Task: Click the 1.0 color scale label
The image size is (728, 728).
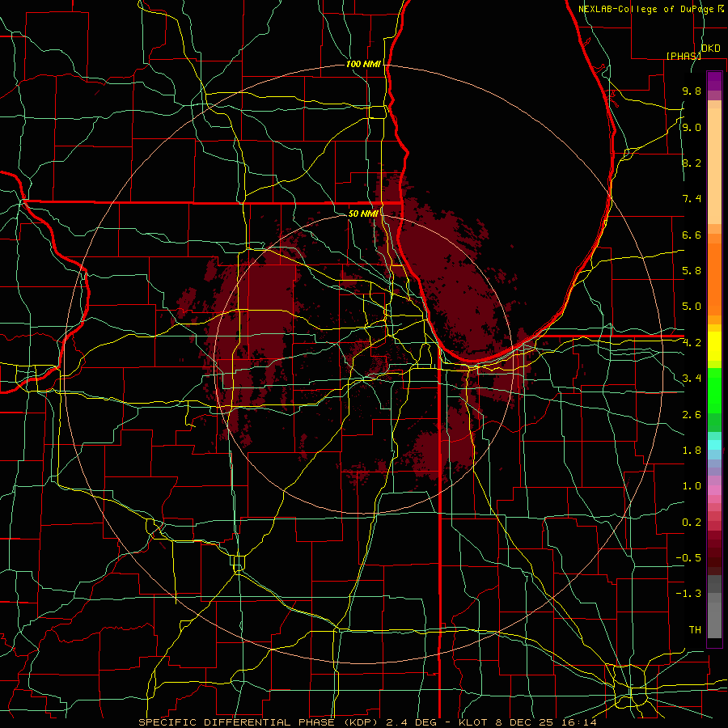Action: coord(692,486)
